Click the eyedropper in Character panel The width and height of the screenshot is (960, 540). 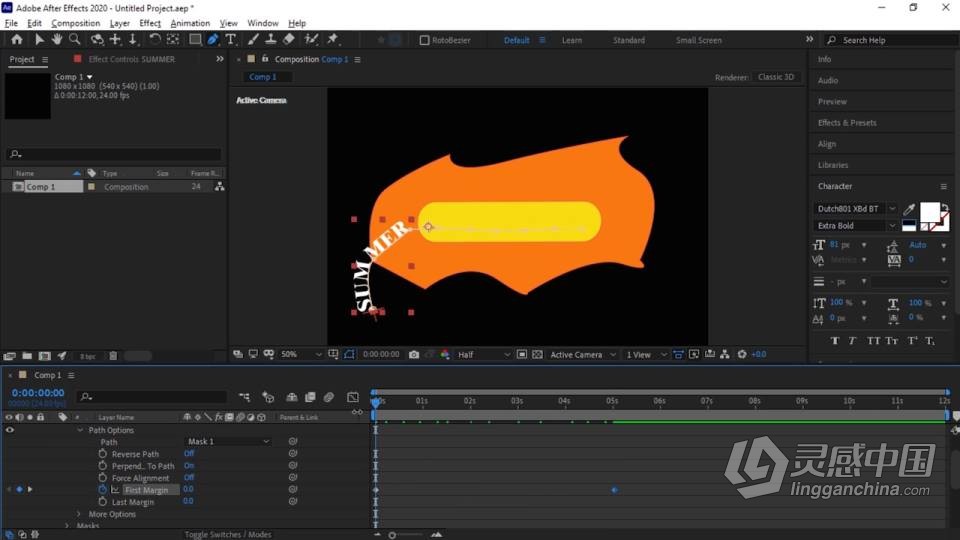click(909, 209)
